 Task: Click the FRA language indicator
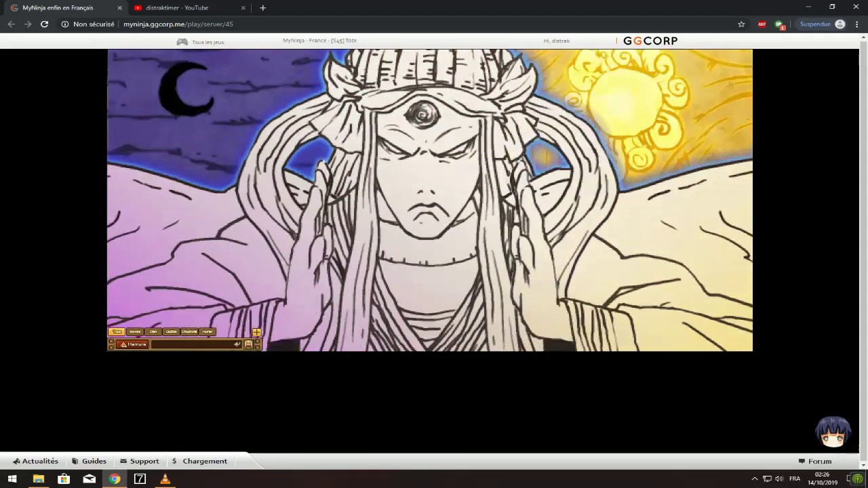(x=795, y=479)
